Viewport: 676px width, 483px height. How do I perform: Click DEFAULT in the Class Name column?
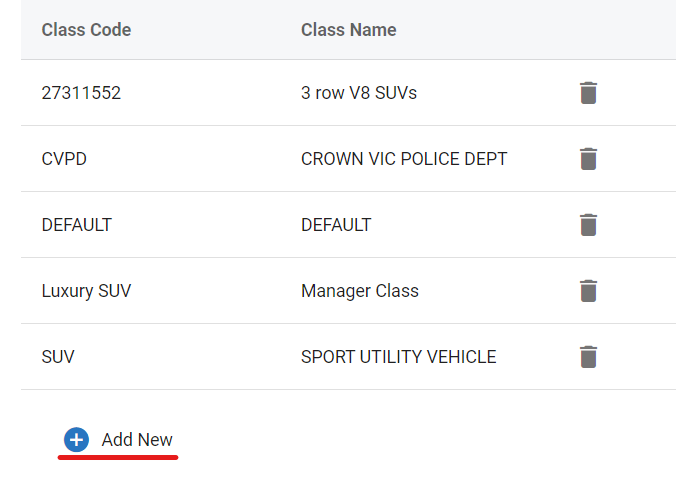pos(336,225)
